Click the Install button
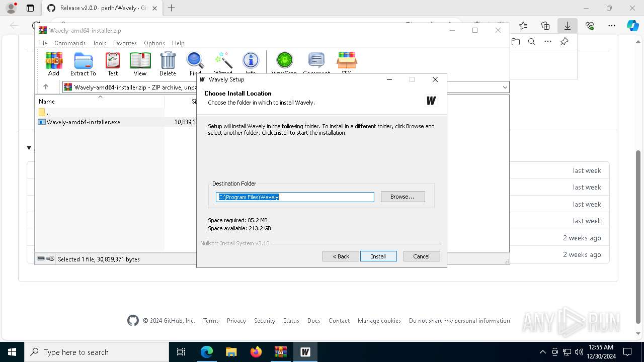The height and width of the screenshot is (362, 644). pyautogui.click(x=378, y=256)
